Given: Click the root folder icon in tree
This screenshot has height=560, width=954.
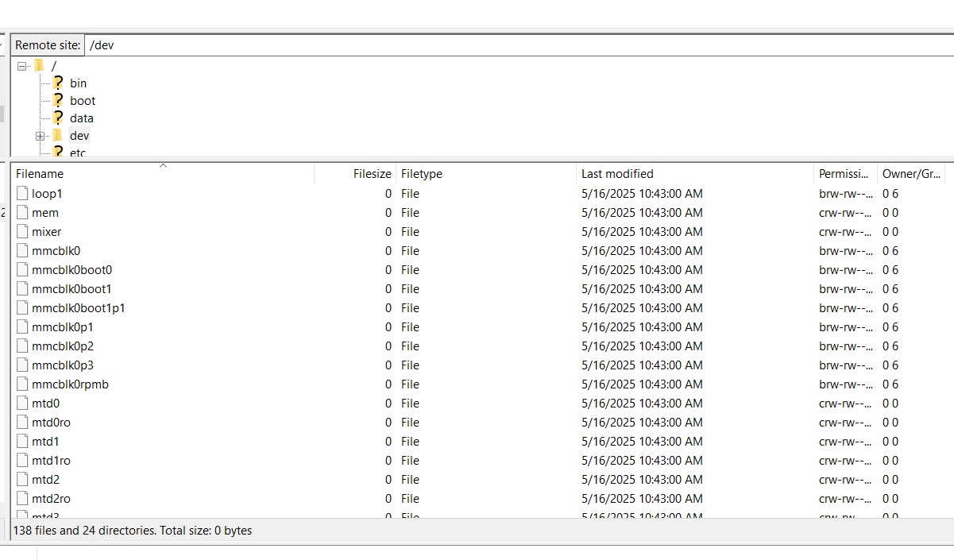Looking at the screenshot, I should [39, 65].
